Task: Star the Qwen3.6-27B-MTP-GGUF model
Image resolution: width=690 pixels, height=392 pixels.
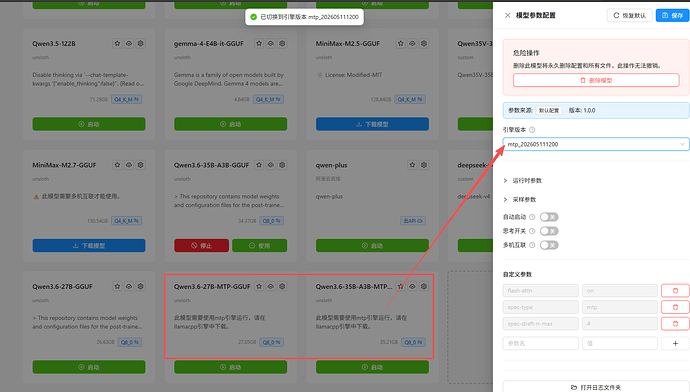Action: tap(259, 286)
